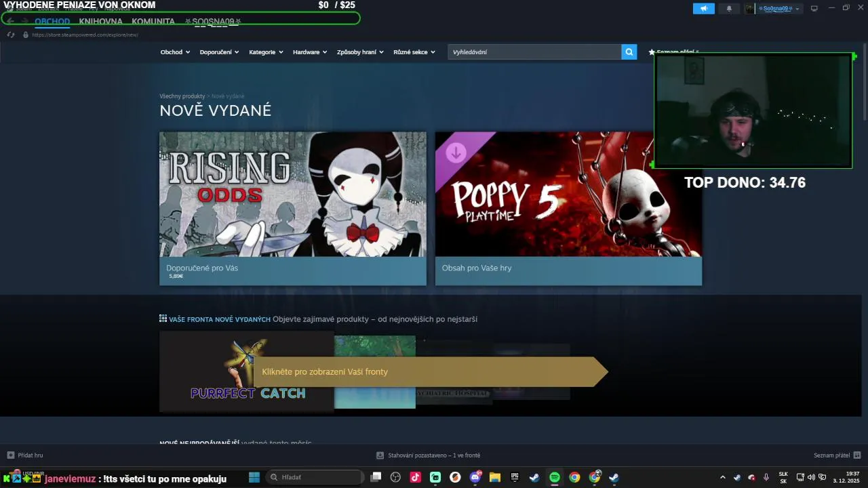Go back with Steam back arrow
The image size is (868, 488).
pyautogui.click(x=10, y=21)
